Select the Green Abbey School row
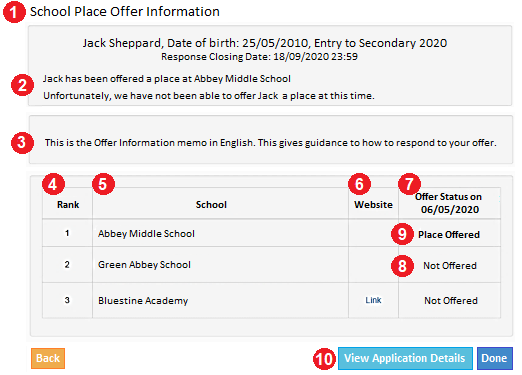522x375 pixels. click(x=271, y=265)
